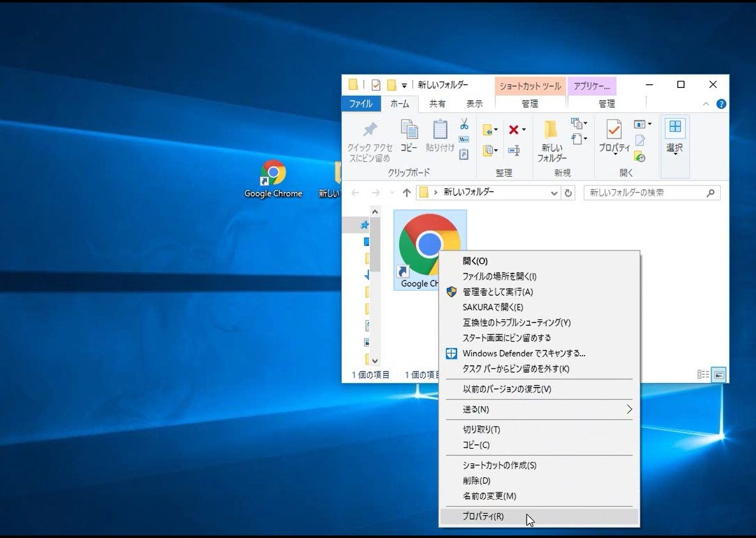Open the File (ファイル) tab
Image resolution: width=756 pixels, height=538 pixels.
[361, 104]
